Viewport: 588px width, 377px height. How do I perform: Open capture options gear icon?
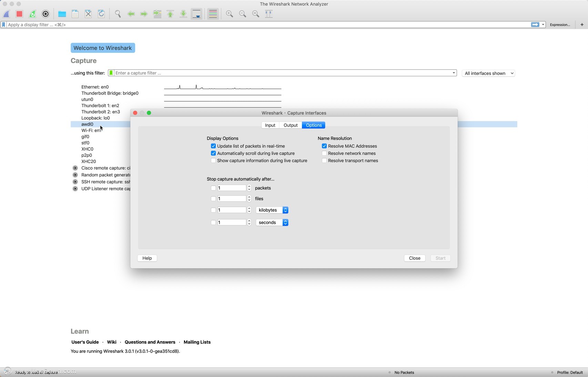tap(45, 14)
